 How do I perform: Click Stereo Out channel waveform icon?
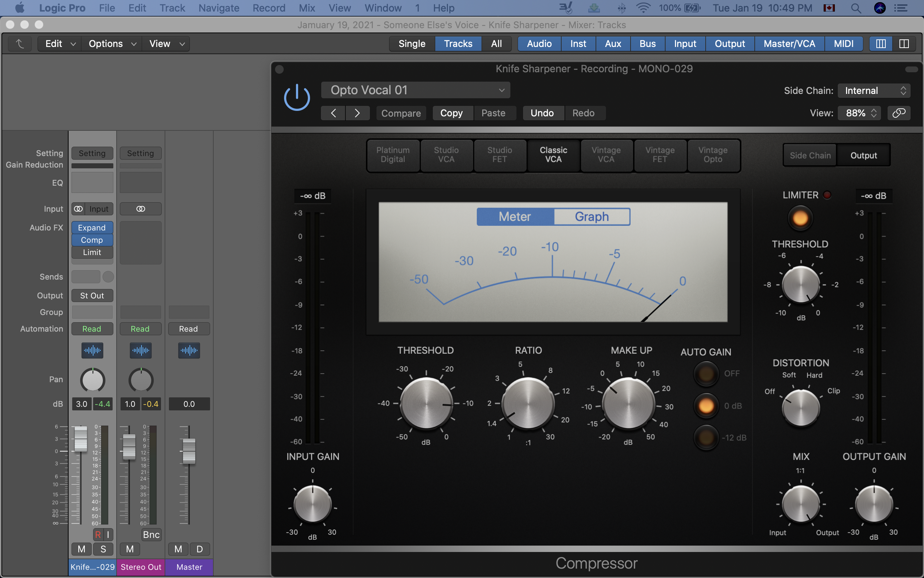pos(140,350)
